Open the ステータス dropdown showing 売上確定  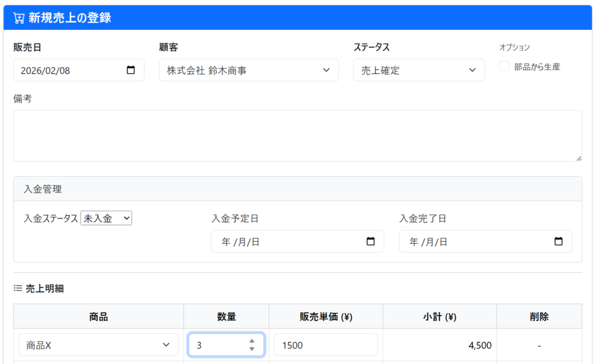[x=419, y=70]
